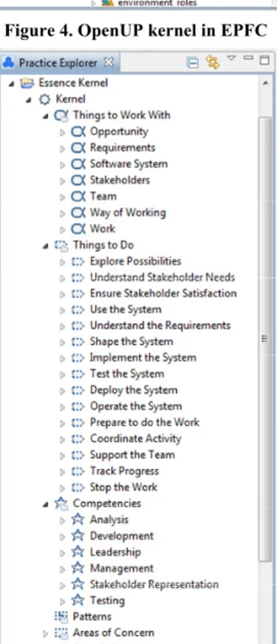Select the Stakeholder Representation competency

pyautogui.click(x=154, y=584)
